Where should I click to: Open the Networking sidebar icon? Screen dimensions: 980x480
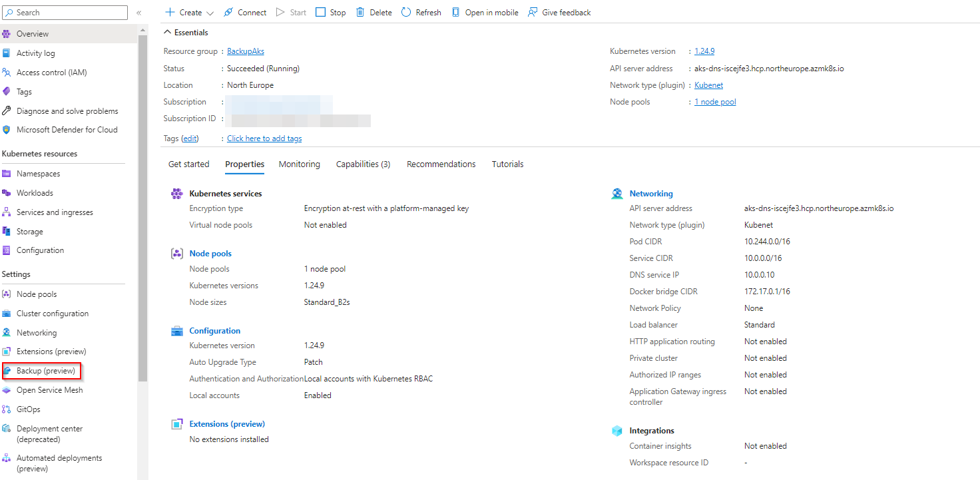pyautogui.click(x=7, y=333)
